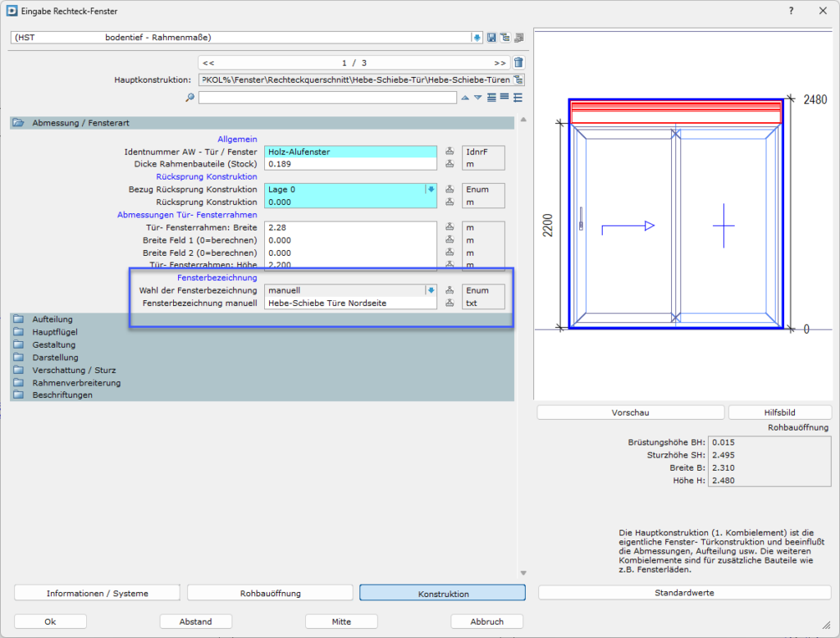Viewport: 840px width, 638px height.
Task: Click the Standardwerte button
Action: click(x=684, y=593)
